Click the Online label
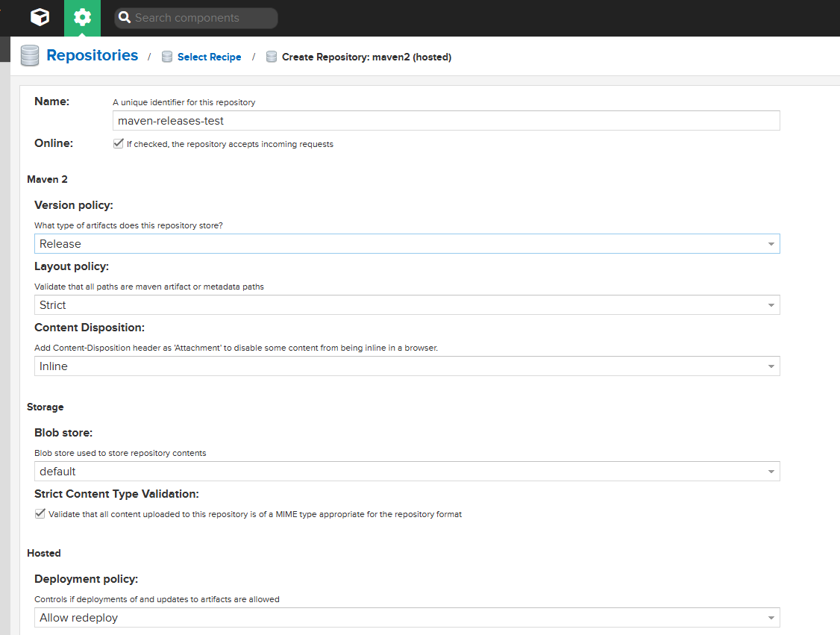The image size is (840, 635). [x=54, y=143]
